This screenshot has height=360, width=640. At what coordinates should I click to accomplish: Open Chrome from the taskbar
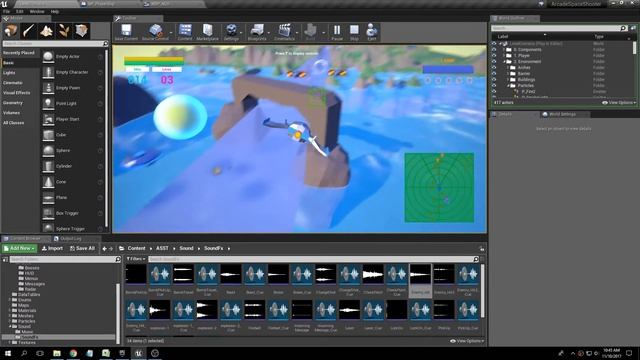pos(73,353)
